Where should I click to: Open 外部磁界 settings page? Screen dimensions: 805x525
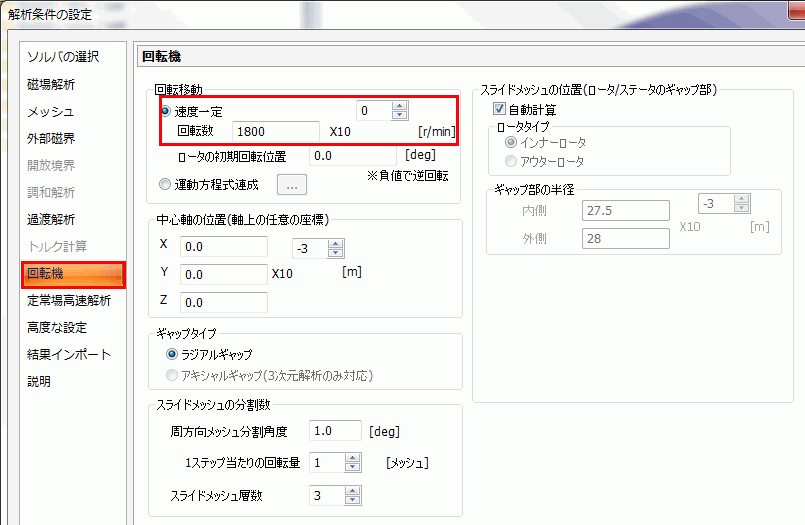click(x=50, y=138)
